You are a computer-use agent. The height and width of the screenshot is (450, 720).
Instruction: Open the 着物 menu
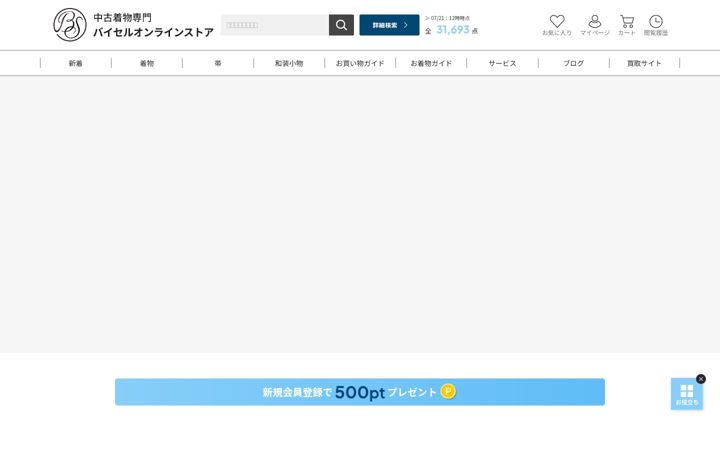click(x=147, y=63)
